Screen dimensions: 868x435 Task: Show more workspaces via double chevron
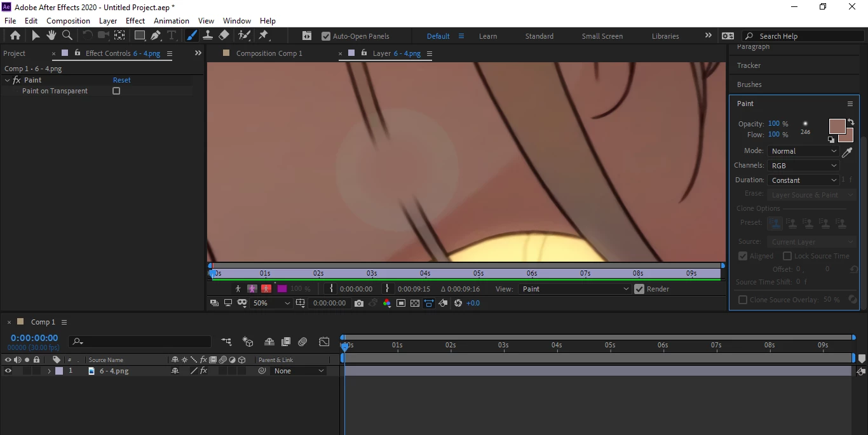[x=708, y=36]
